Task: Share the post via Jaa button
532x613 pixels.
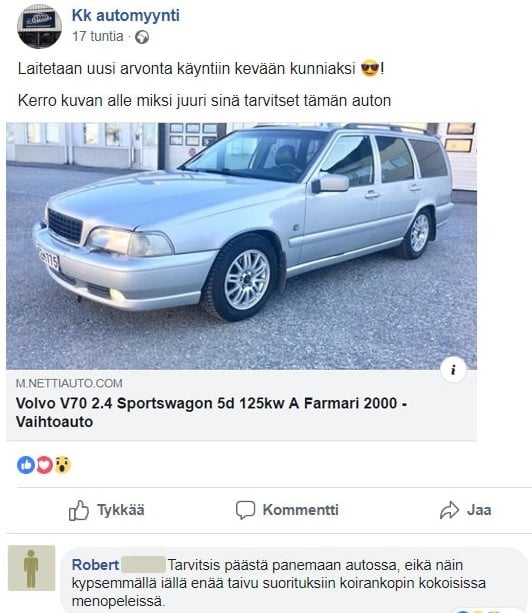Action: click(466, 510)
